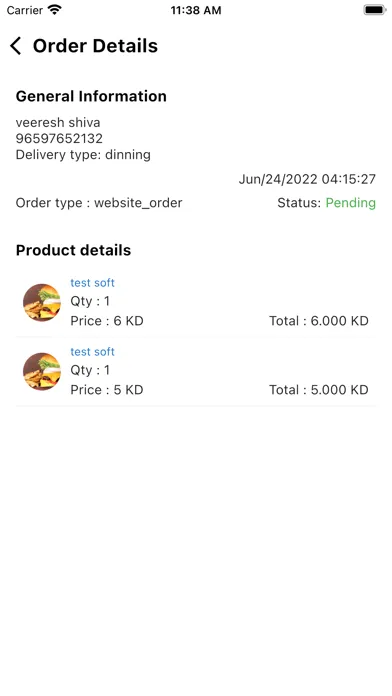Tap the 11:38 AM clock in status bar
392x696 pixels.
(x=196, y=10)
